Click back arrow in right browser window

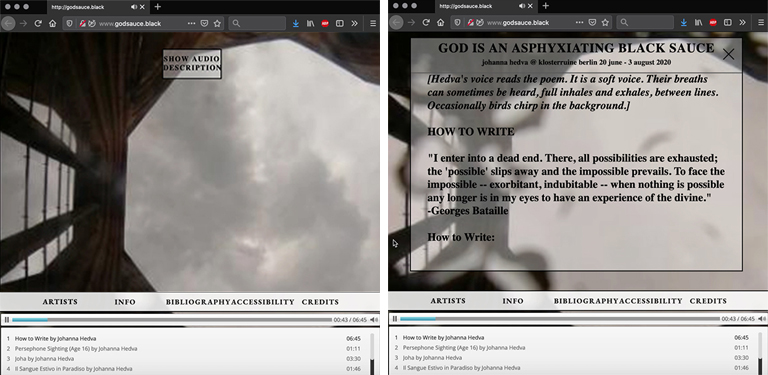(x=396, y=23)
